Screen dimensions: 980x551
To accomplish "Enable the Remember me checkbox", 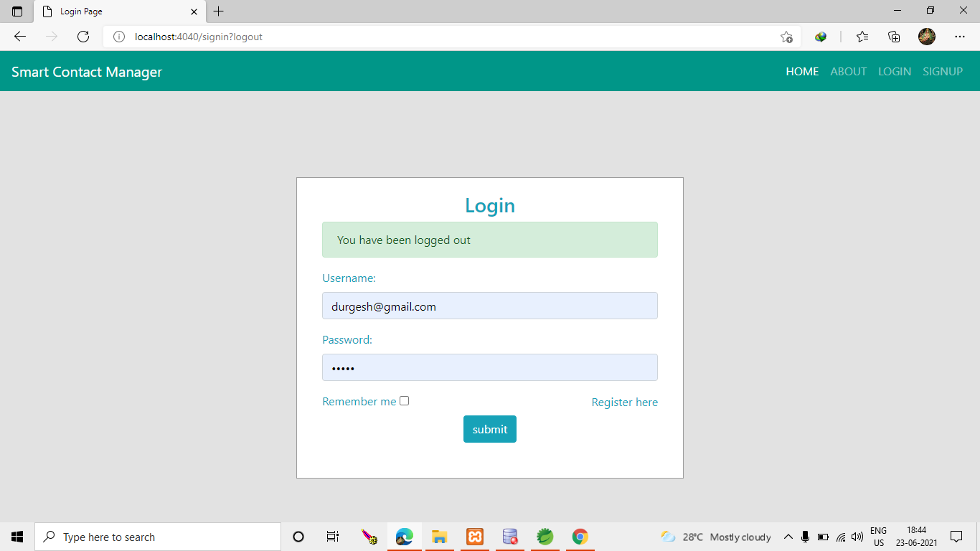I will [404, 400].
